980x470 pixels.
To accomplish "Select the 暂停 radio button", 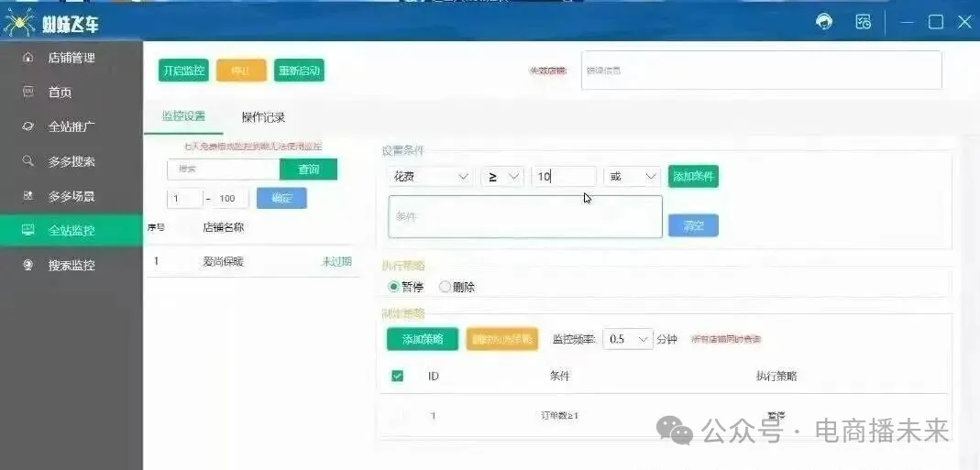I will 394,287.
